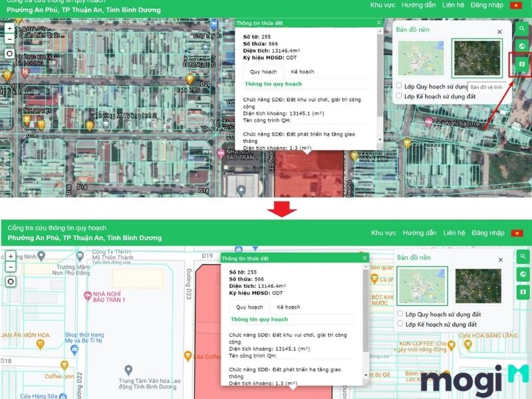Click the base-map icon in the lower map sidebar
Viewport: 532px width, 399px height.
[523, 292]
